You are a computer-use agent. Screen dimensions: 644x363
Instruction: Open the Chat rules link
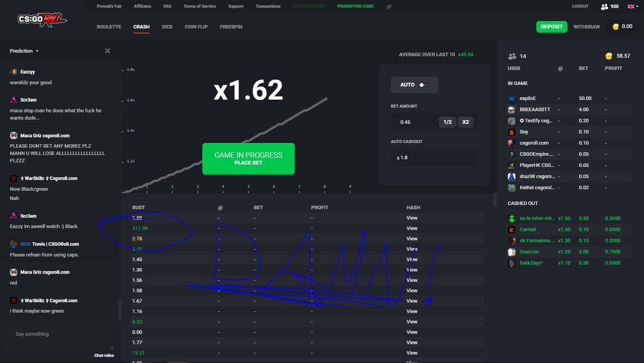point(104,355)
